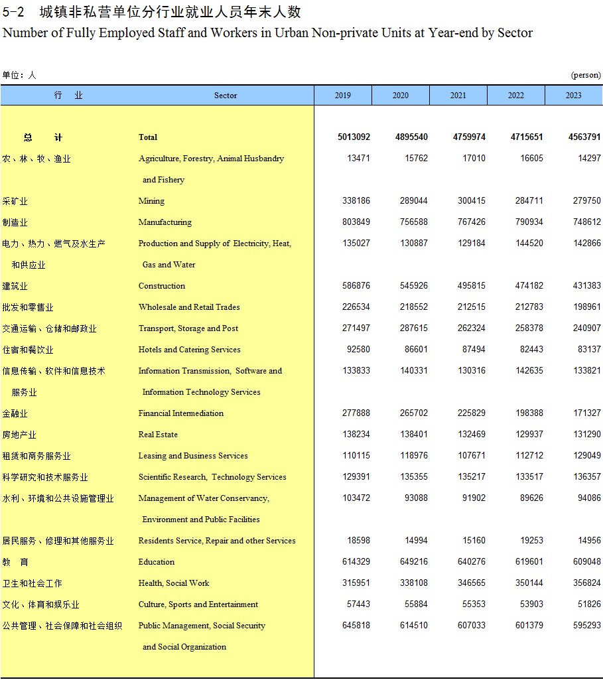Select the 2023 column header
This screenshot has width=603, height=700.
574,95
